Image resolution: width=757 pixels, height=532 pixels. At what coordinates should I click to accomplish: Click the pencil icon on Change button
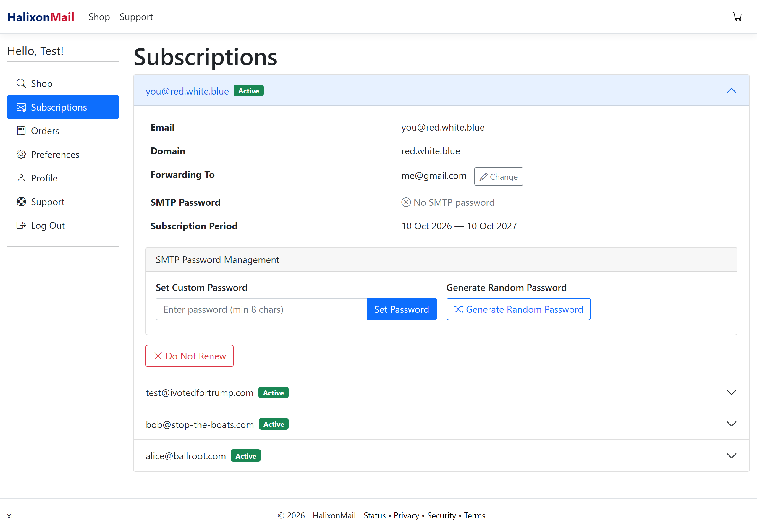pos(483,177)
